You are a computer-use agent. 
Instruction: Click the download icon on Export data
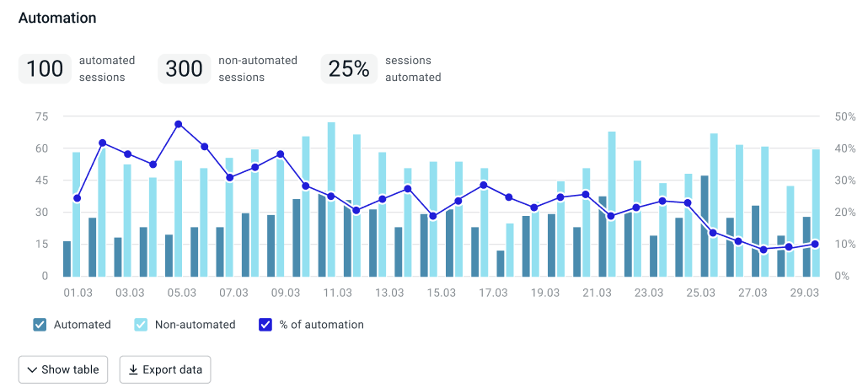[133, 369]
